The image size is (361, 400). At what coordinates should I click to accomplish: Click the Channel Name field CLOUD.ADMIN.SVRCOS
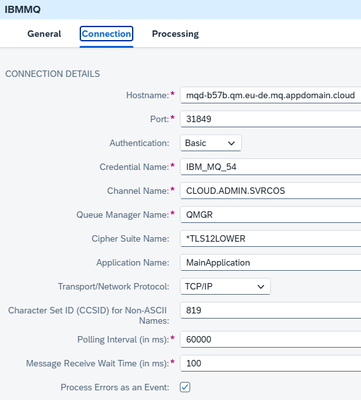pyautogui.click(x=271, y=191)
